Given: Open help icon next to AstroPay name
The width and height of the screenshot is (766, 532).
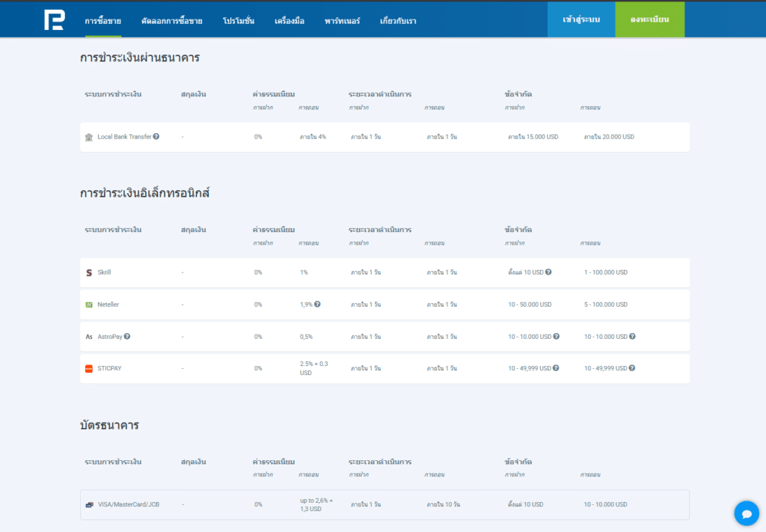Looking at the screenshot, I should [127, 336].
